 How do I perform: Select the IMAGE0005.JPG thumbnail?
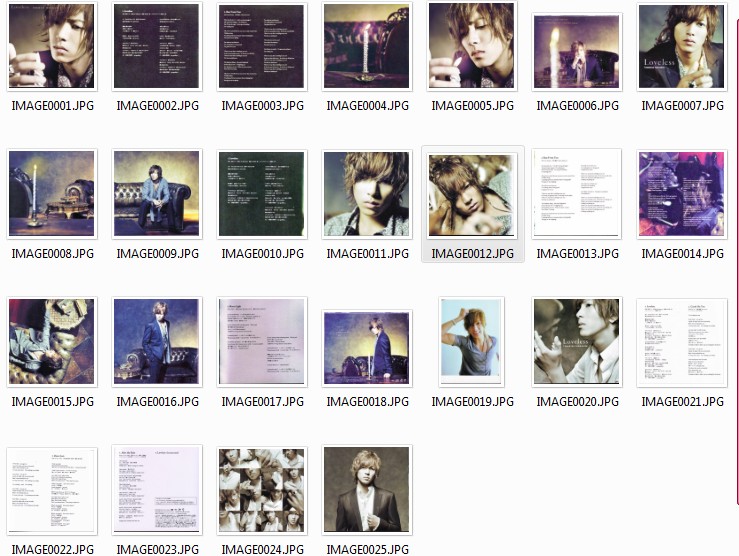point(472,46)
